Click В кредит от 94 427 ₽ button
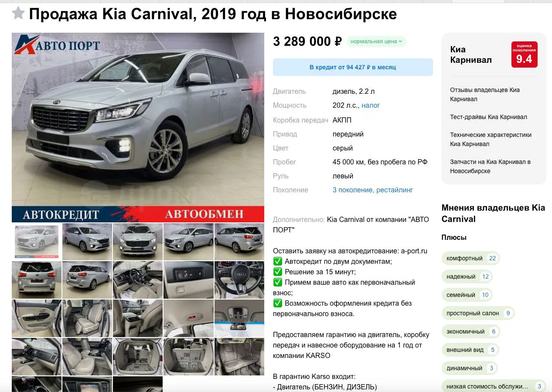Viewport: 552px width, 392px height. tap(353, 67)
